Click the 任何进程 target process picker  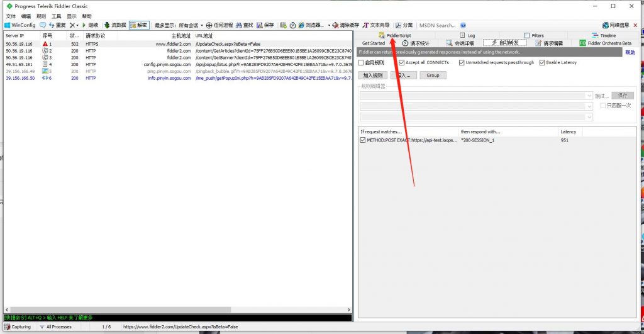coord(219,25)
